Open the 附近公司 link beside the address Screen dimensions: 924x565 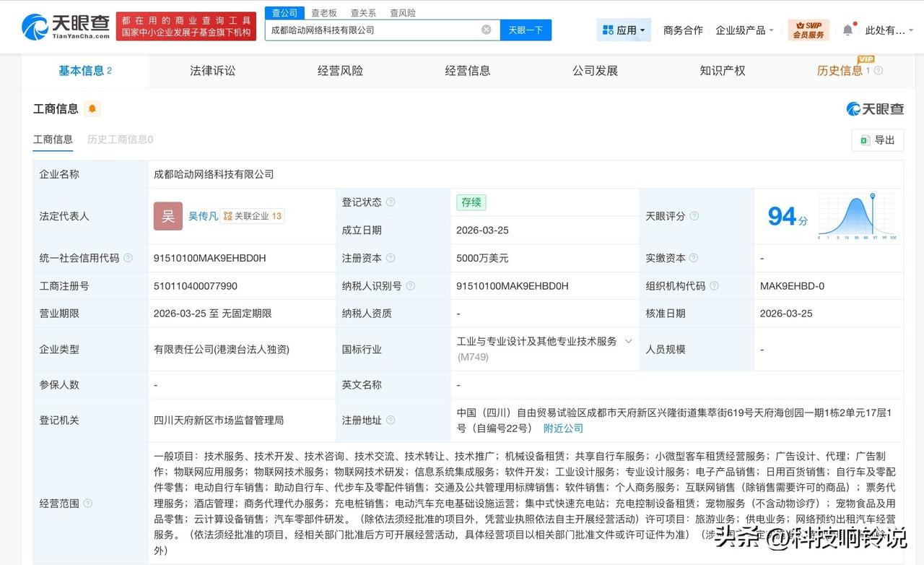[x=563, y=428]
